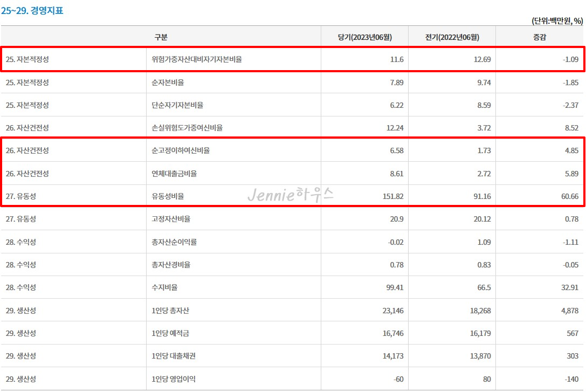Click 13,870 in the 1인당 대출채권 row

click(481, 356)
